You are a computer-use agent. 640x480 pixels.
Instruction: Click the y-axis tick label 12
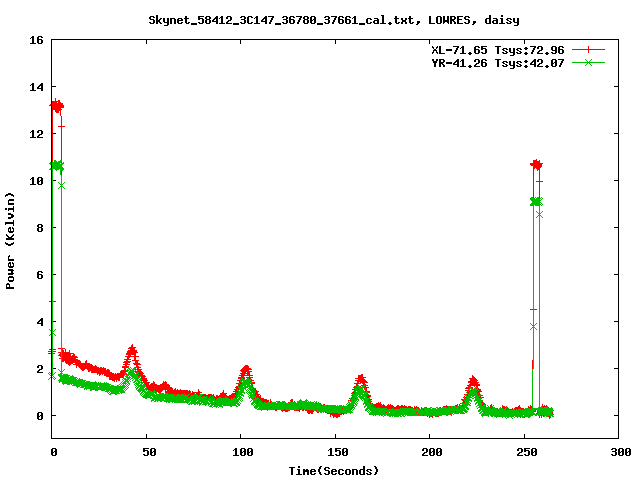(36, 134)
